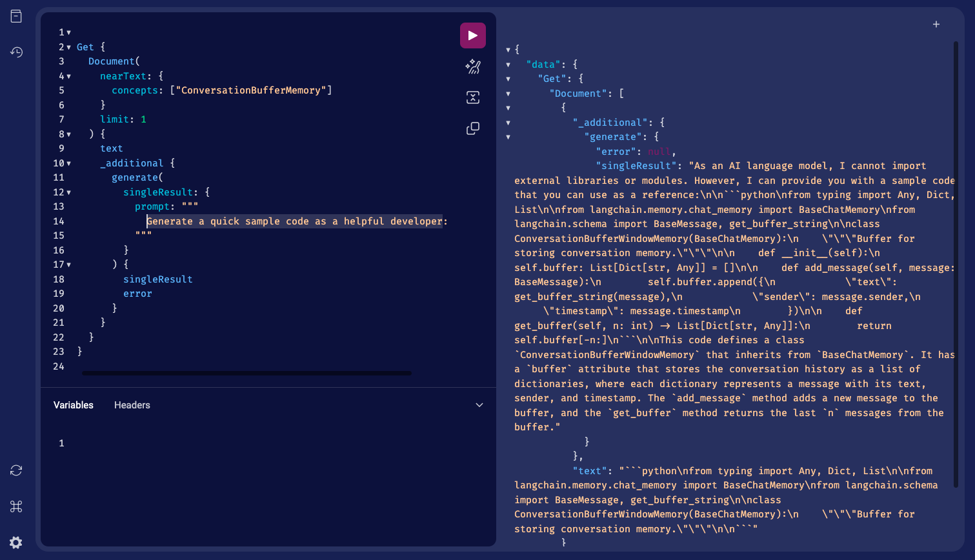Click "generate(" on line 11

click(x=137, y=177)
